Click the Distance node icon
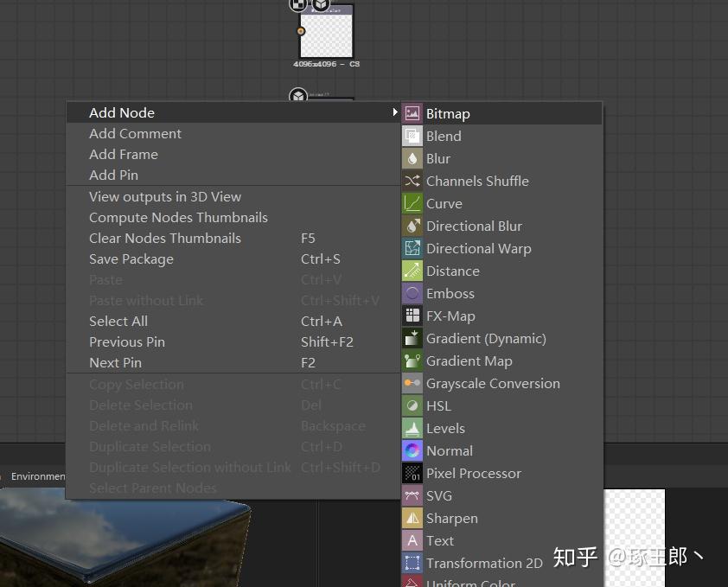Viewport: 728px width, 587px height. [x=412, y=271]
